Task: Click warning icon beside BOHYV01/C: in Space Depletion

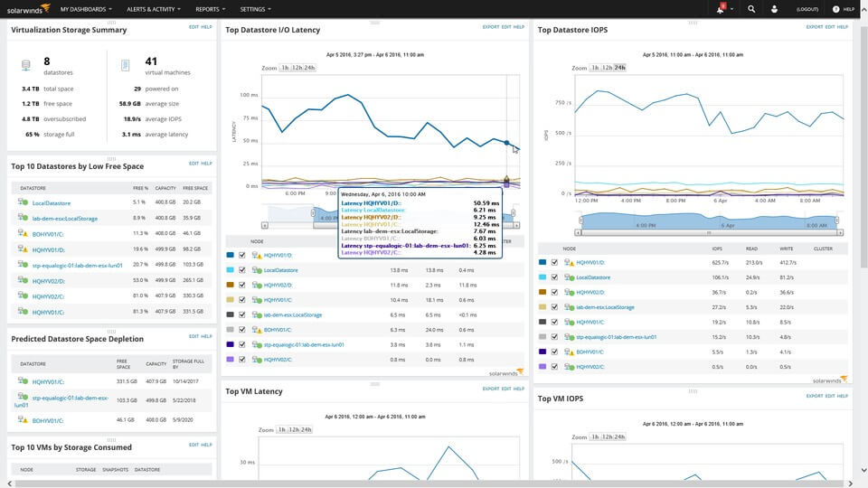Action: click(x=23, y=419)
